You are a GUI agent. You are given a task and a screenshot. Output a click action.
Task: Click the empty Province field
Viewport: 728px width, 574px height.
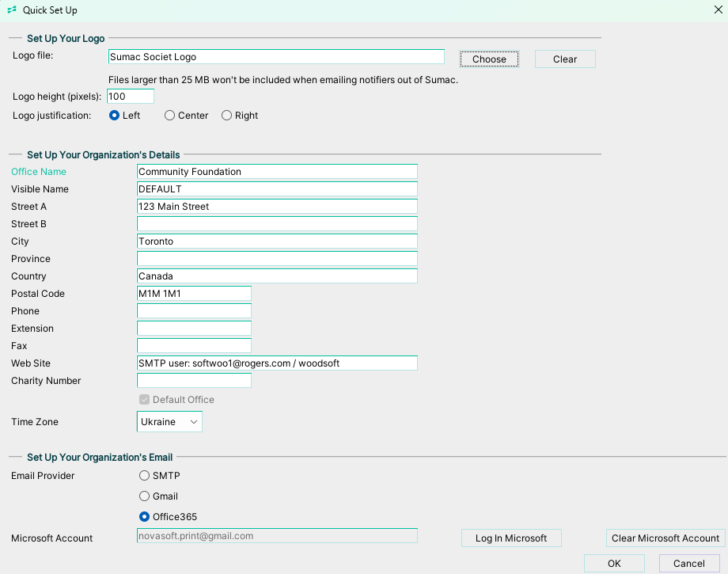tap(277, 259)
